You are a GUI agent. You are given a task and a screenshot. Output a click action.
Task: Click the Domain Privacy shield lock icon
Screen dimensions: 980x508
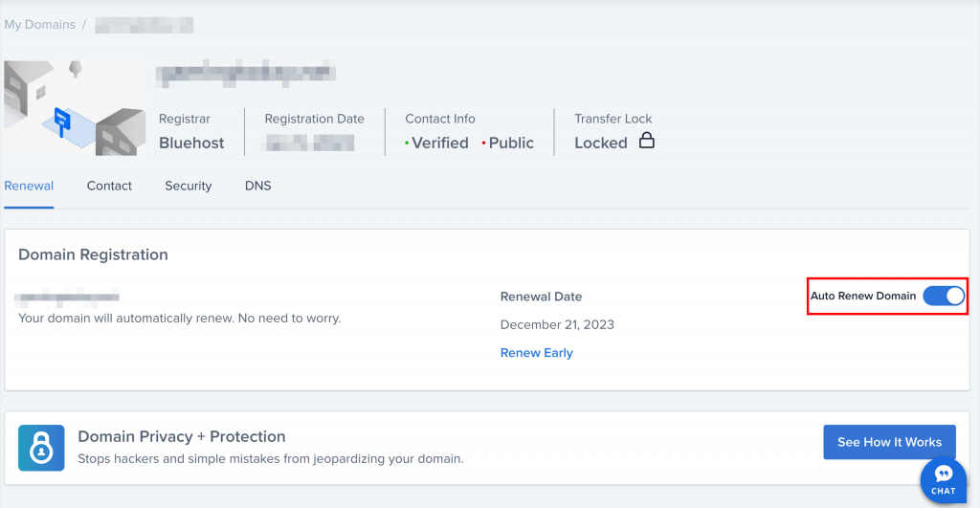coord(41,448)
